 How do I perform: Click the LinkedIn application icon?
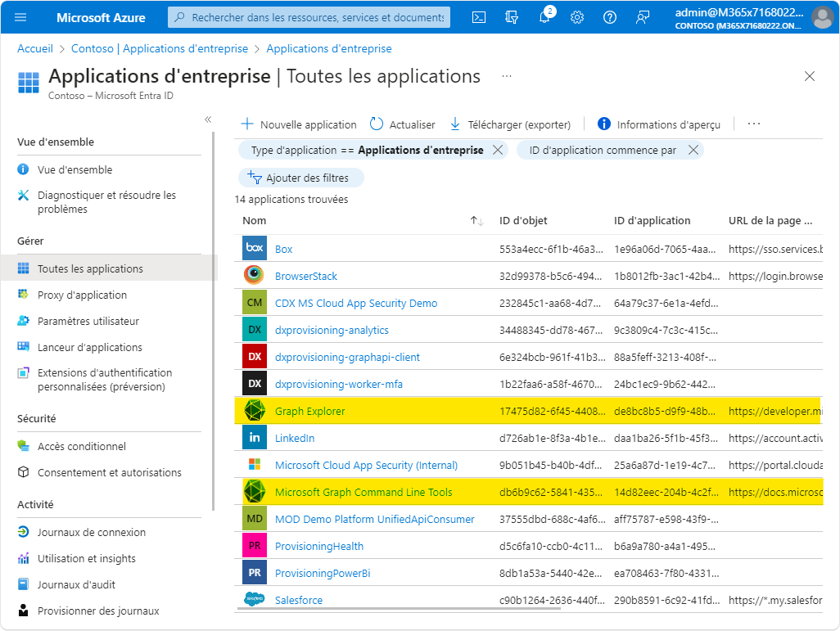click(255, 437)
